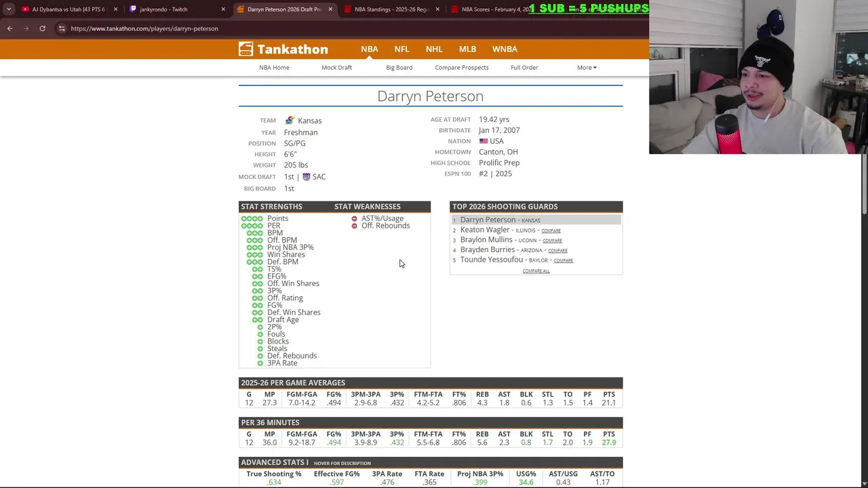Close the AJ Dybantsa vs Utah tab
This screenshot has height=488, width=868.
point(115,9)
